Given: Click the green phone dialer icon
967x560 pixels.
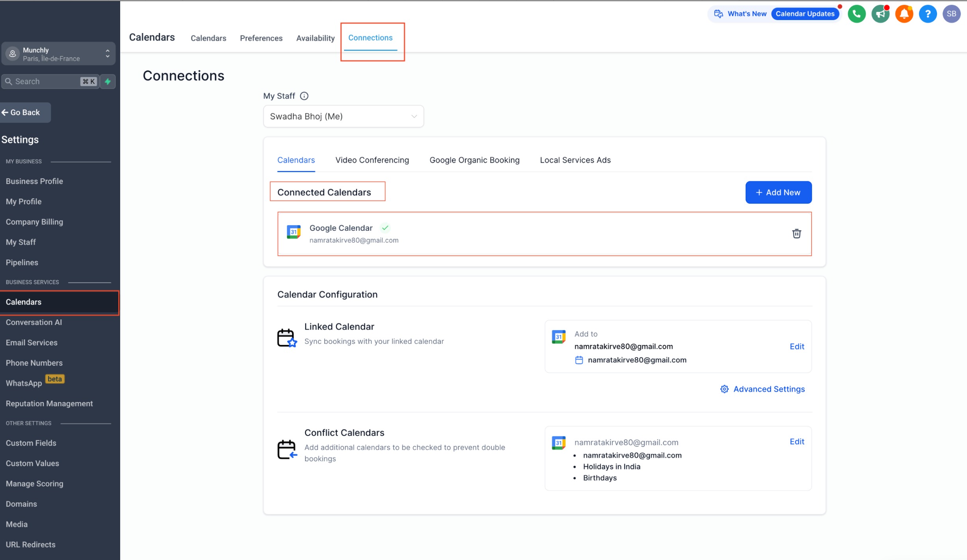Looking at the screenshot, I should (x=856, y=14).
